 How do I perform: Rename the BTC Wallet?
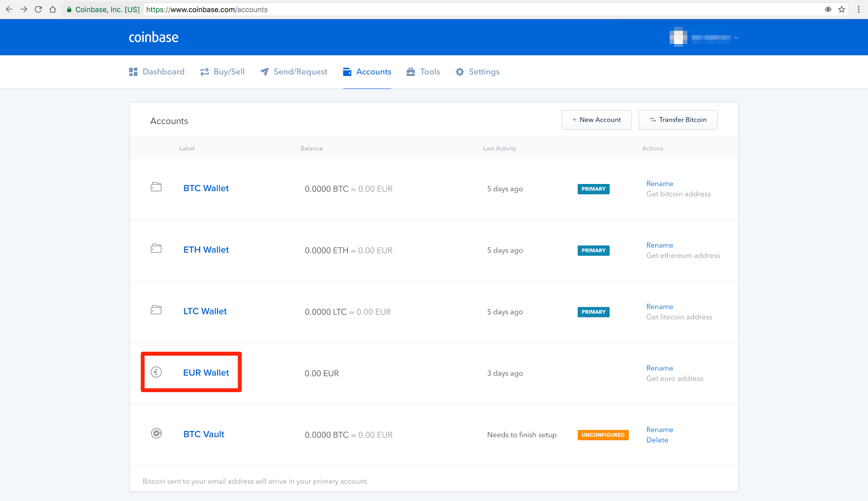[660, 183]
